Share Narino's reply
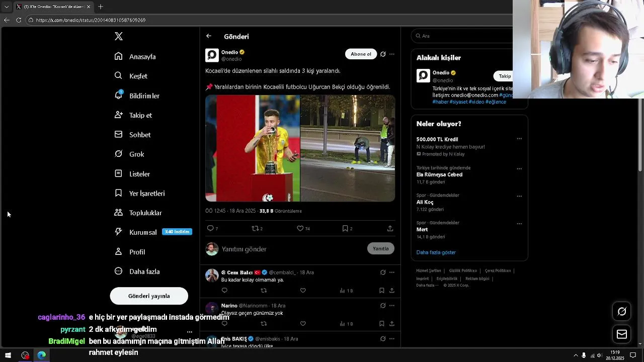The height and width of the screenshot is (362, 644). click(x=391, y=324)
